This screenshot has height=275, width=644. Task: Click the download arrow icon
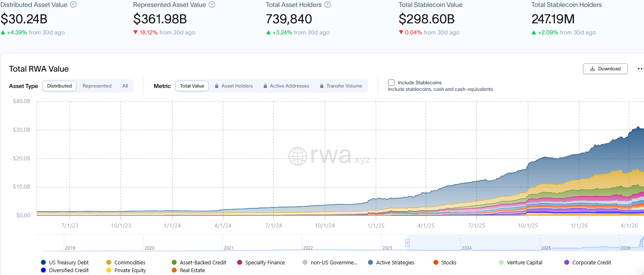[592, 69]
